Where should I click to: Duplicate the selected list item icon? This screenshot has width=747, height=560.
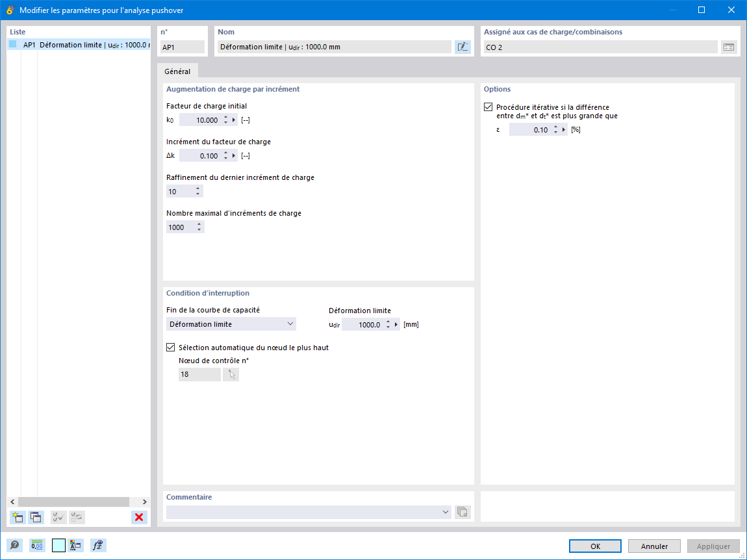(36, 517)
